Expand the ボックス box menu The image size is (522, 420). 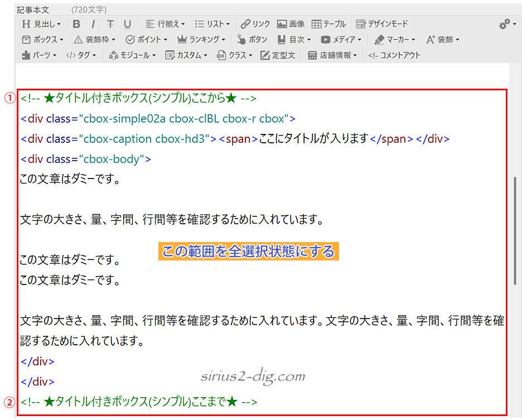(x=42, y=40)
